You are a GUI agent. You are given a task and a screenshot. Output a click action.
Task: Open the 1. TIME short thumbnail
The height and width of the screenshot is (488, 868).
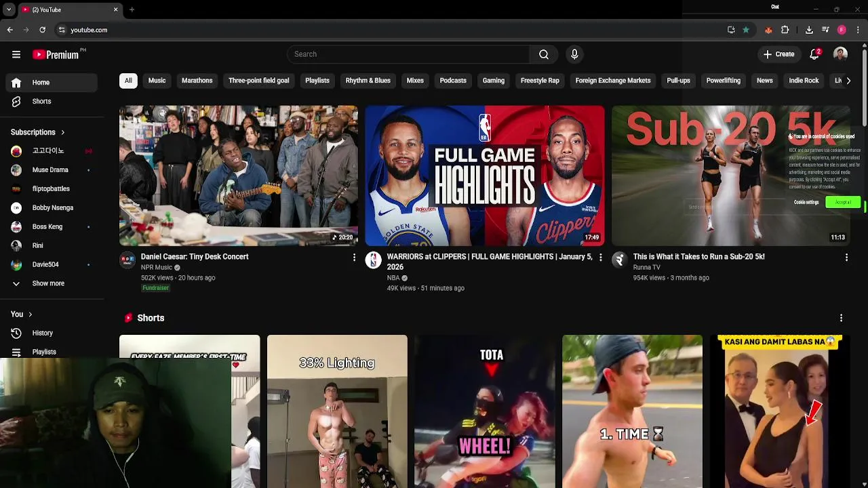pos(632,411)
